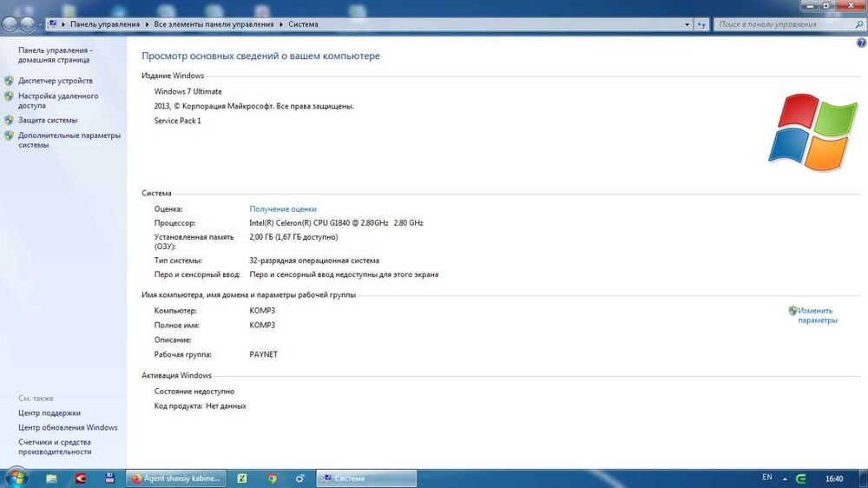This screenshot has width=868, height=488.
Task: Go back with the Back arrow button
Action: [10, 24]
